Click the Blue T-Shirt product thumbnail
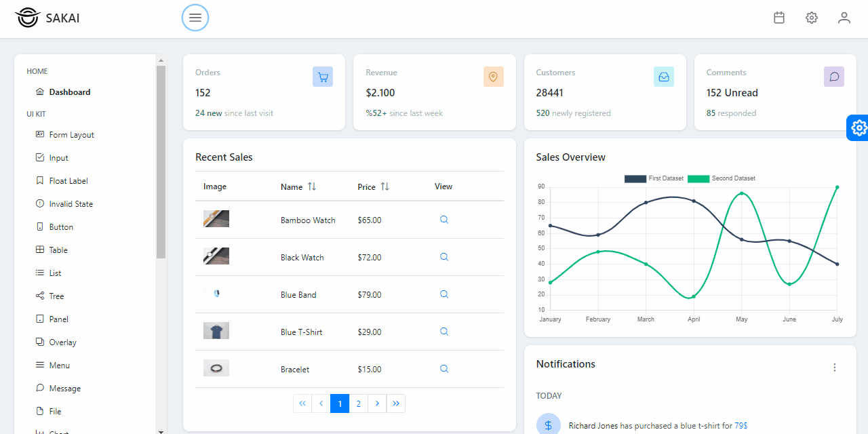Viewport: 868px width, 434px height. tap(216, 331)
